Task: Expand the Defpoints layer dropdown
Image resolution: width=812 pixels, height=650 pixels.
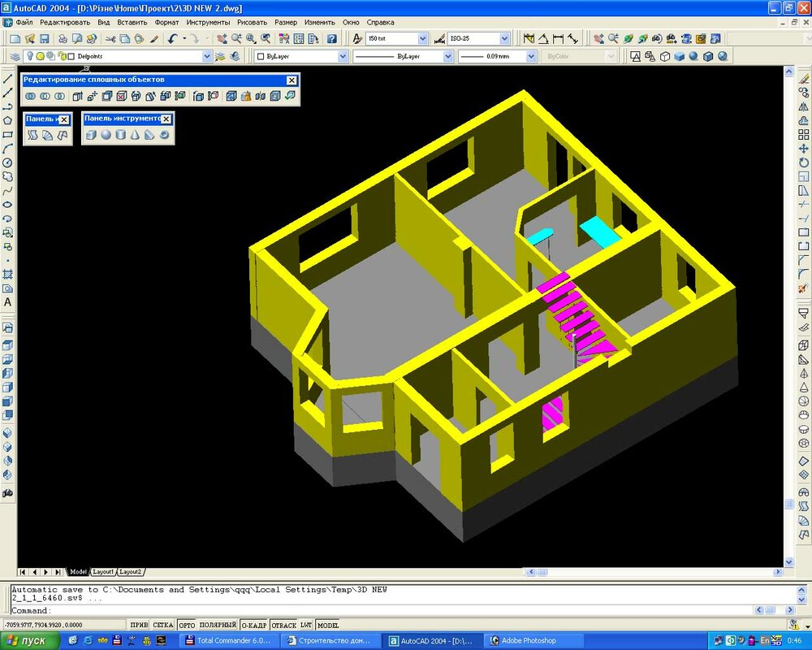Action: [206, 56]
